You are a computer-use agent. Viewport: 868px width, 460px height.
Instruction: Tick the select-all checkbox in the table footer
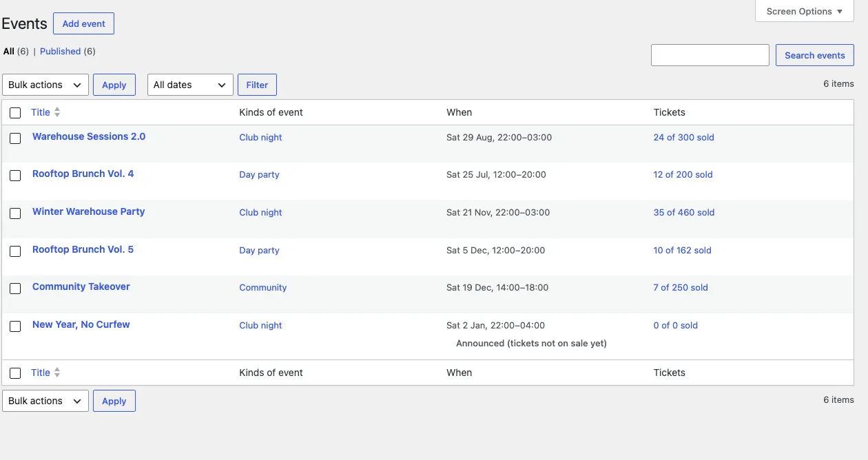pyautogui.click(x=15, y=373)
